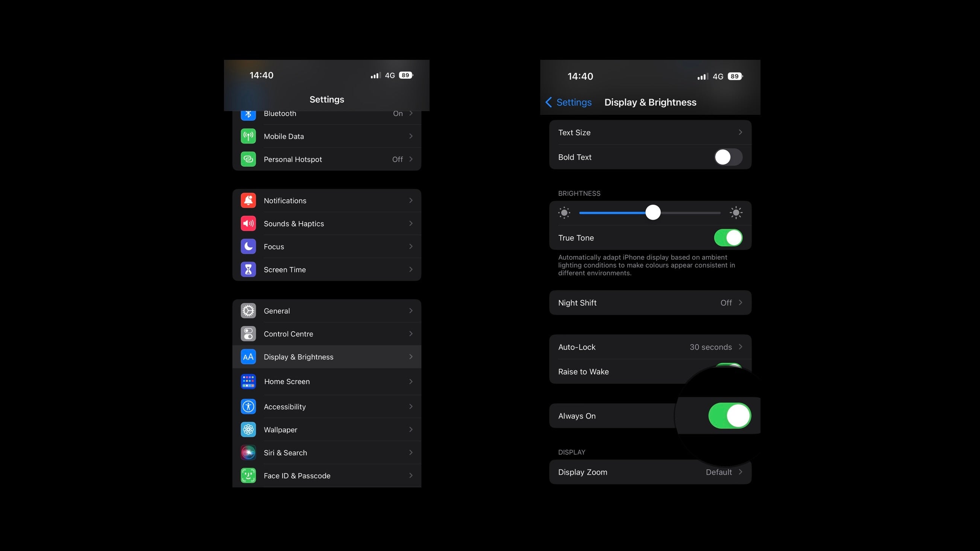Open Screen Time settings
This screenshot has width=980, height=551.
(326, 269)
